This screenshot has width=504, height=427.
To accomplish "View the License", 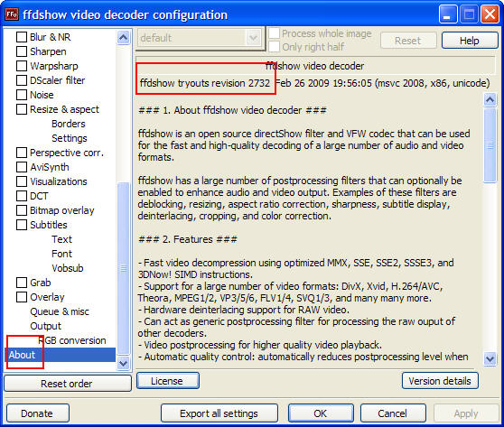I will pos(167,381).
